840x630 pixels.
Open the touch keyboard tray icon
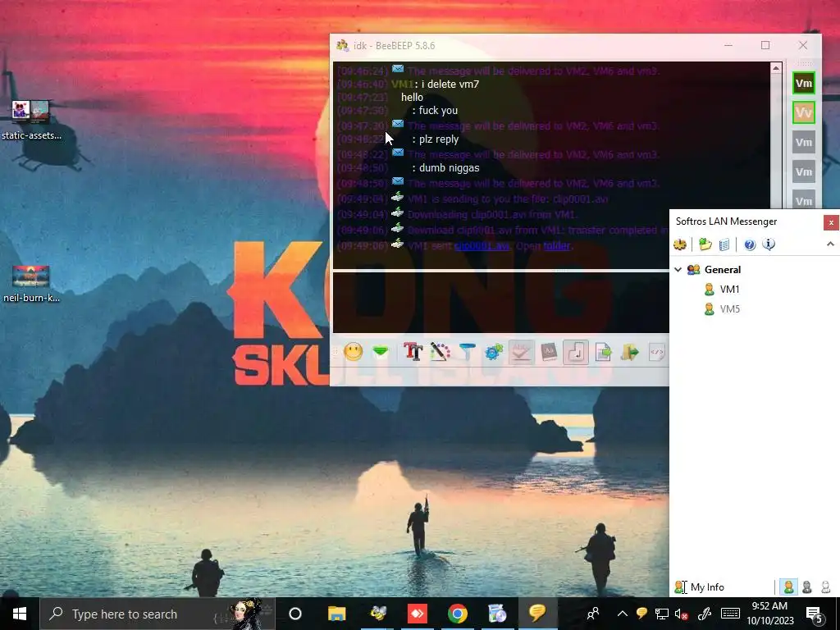coord(730,614)
